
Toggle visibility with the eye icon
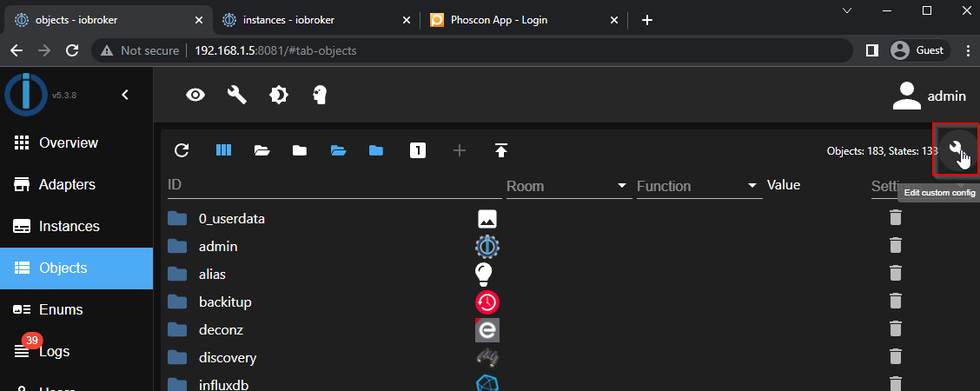tap(196, 95)
